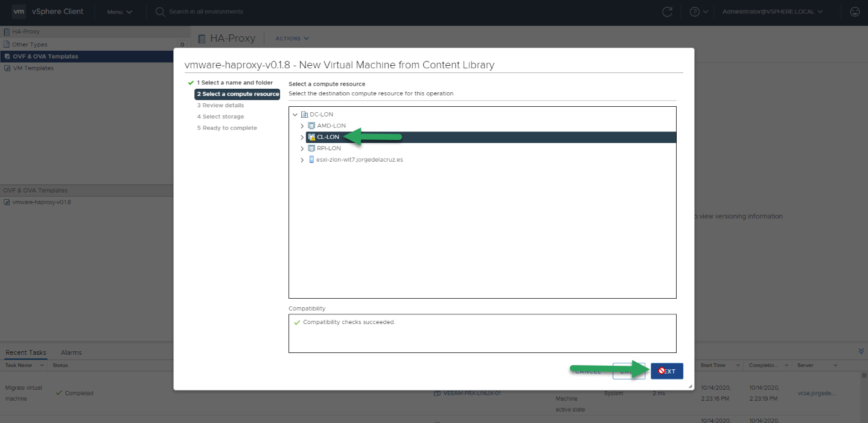Collapse Recent Tasks panel with double chevron
Viewport: 868px width, 423px height.
coord(861,351)
